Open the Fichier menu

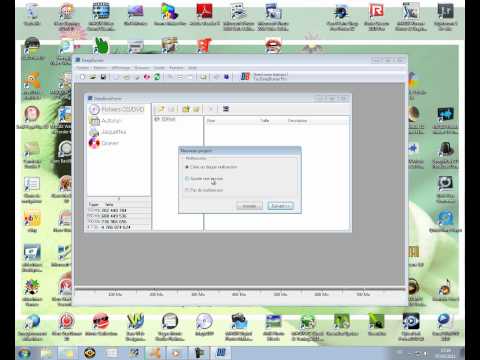[x=83, y=68]
